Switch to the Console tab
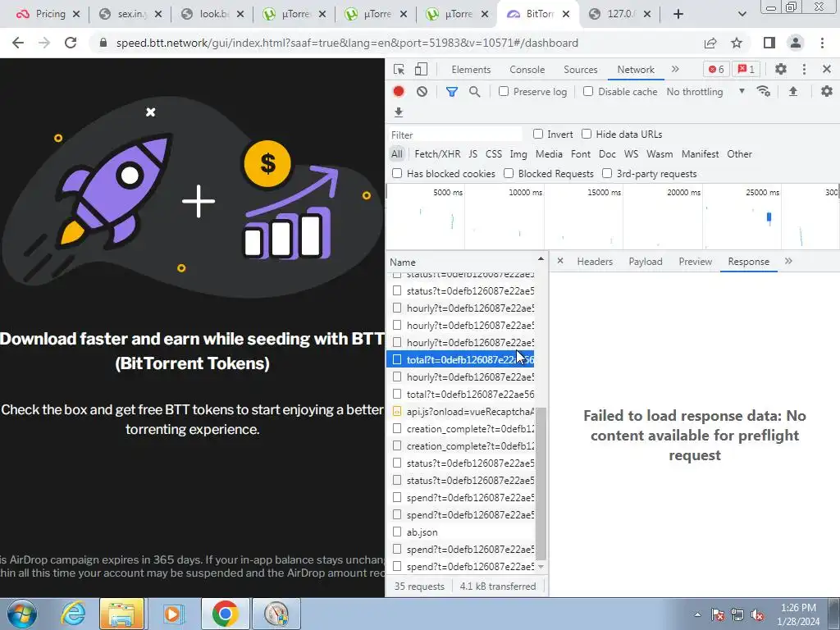Viewport: 840px width, 630px height. point(527,70)
